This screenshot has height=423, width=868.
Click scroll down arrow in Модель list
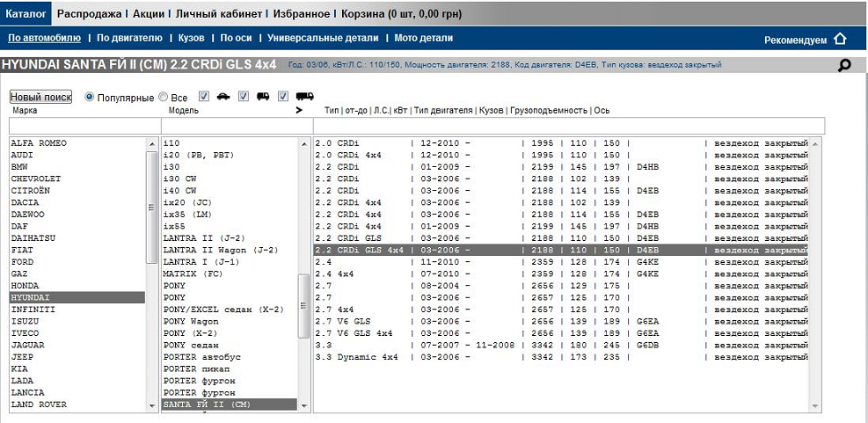303,406
